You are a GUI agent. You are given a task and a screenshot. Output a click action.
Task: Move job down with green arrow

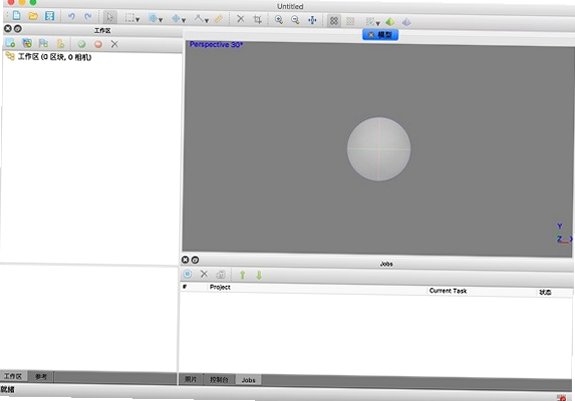pyautogui.click(x=259, y=275)
